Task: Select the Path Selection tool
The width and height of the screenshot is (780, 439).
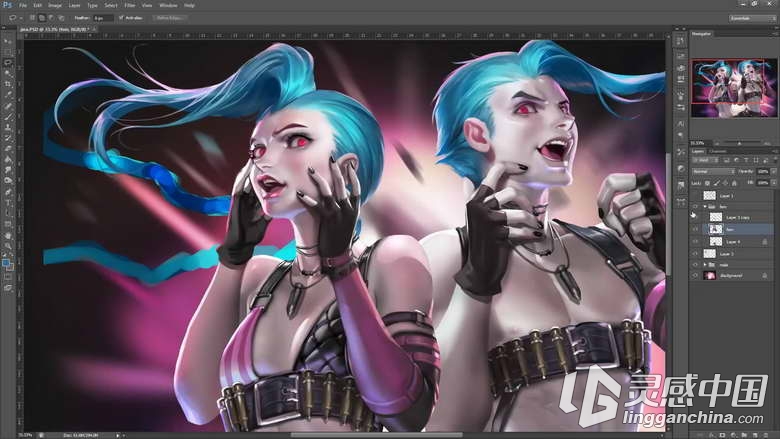Action: 8,212
